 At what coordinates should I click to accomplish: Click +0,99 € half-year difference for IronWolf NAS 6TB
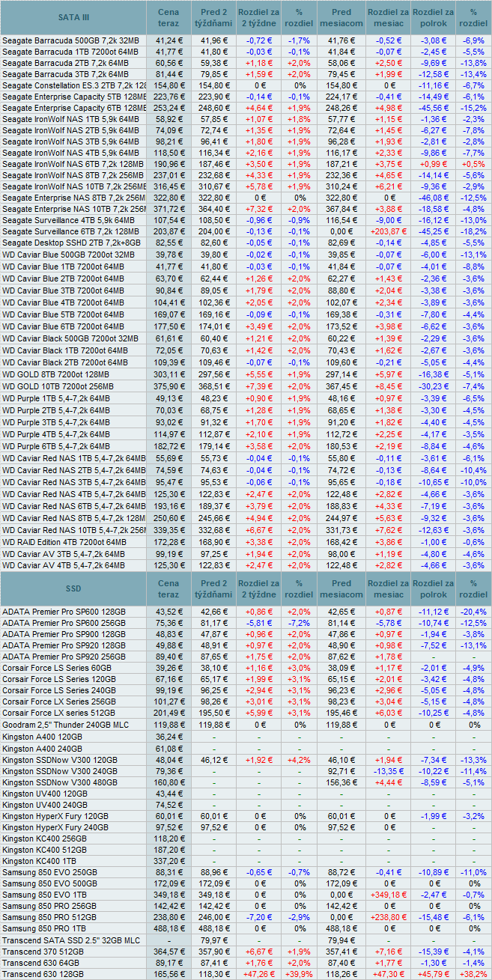pyautogui.click(x=433, y=164)
